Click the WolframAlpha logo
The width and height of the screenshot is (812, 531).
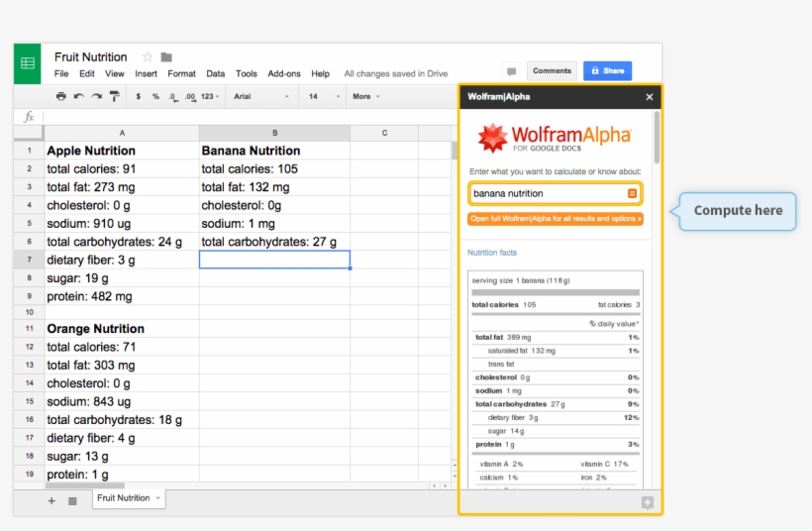(x=555, y=138)
